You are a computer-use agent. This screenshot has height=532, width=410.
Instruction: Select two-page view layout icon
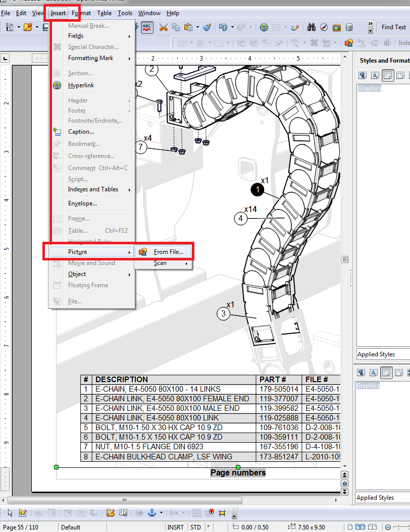(x=360, y=527)
